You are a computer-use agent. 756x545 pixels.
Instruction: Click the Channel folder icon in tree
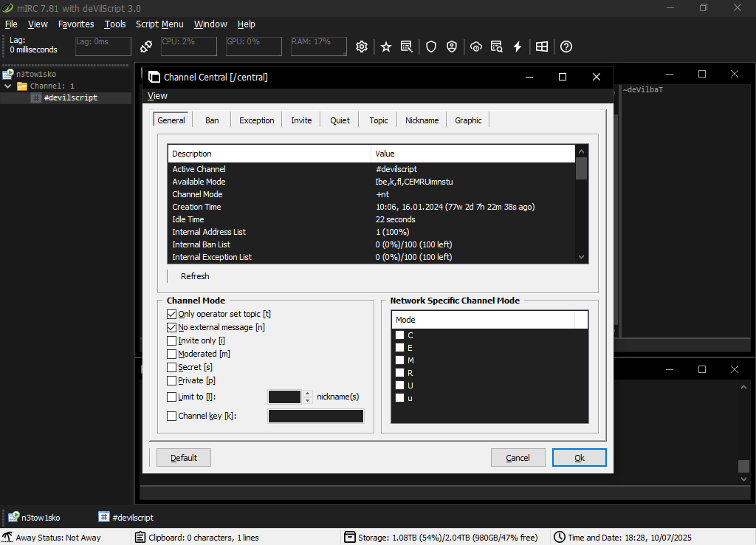coord(22,86)
